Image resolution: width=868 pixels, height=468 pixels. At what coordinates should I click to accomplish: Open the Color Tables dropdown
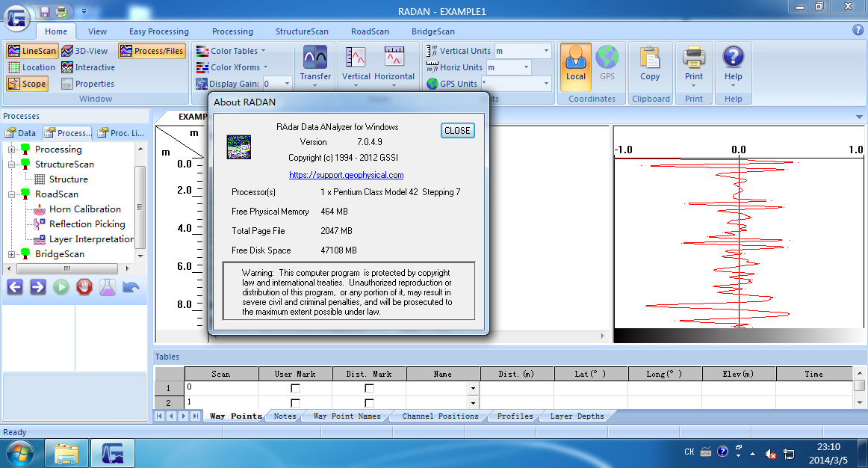click(x=231, y=51)
